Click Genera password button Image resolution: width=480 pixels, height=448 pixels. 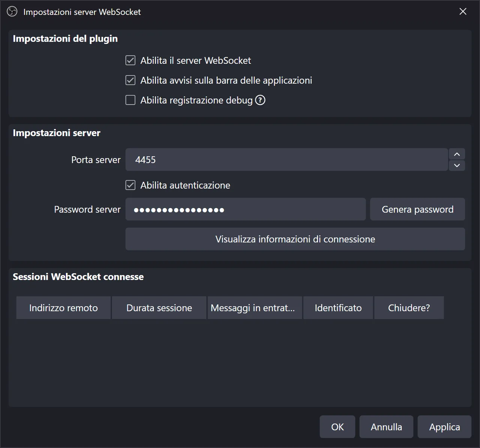coord(417,209)
